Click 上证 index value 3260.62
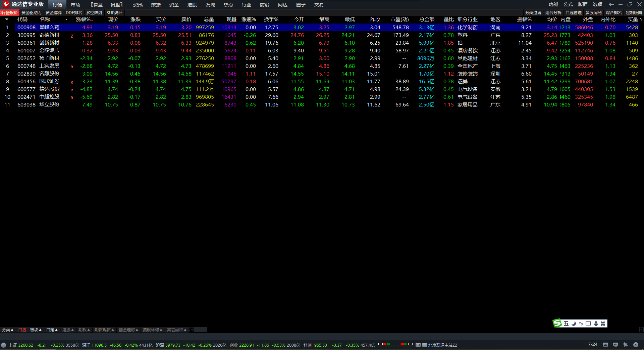This screenshot has height=350, width=644. pos(26,345)
